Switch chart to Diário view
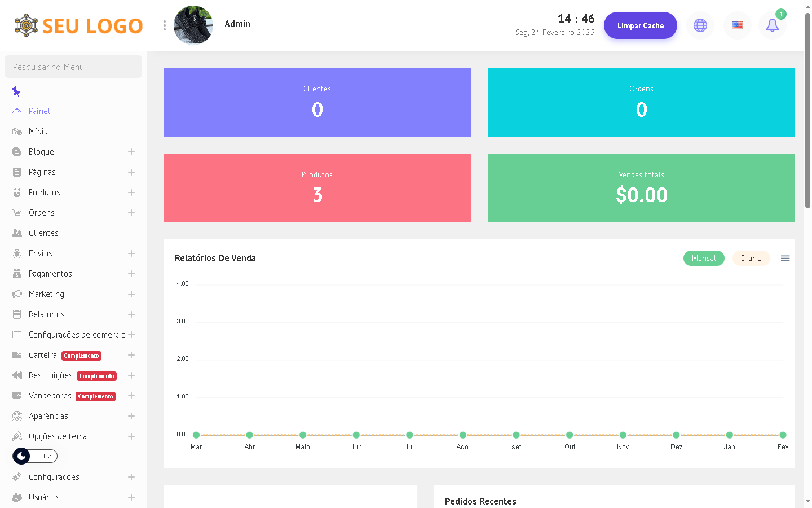The width and height of the screenshot is (812, 508). point(751,259)
